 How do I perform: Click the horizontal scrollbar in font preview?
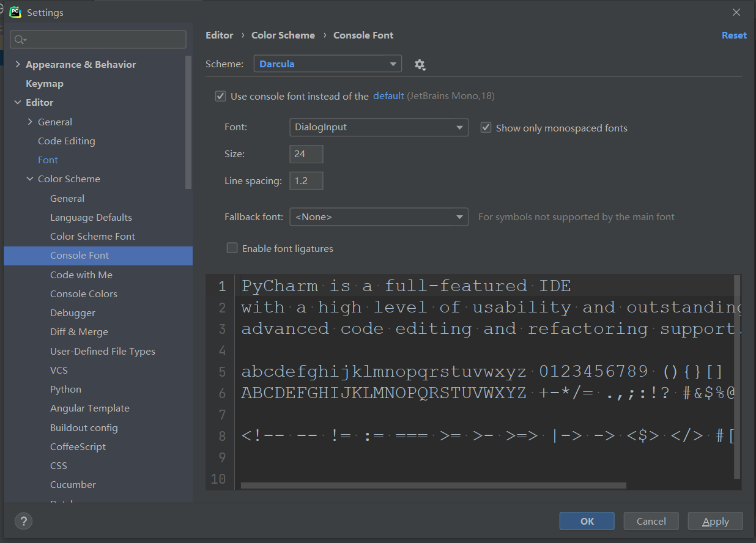pyautogui.click(x=433, y=486)
